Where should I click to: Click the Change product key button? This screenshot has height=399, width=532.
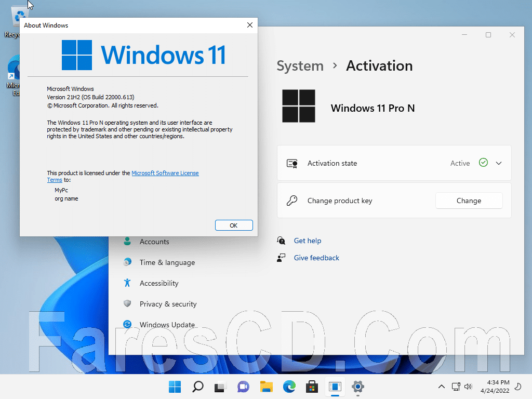coord(469,201)
